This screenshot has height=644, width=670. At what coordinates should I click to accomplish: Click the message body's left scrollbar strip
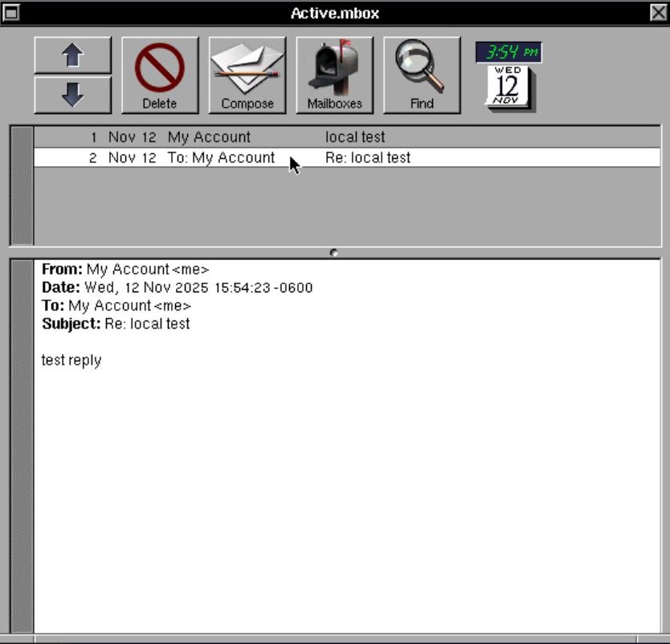point(22,446)
